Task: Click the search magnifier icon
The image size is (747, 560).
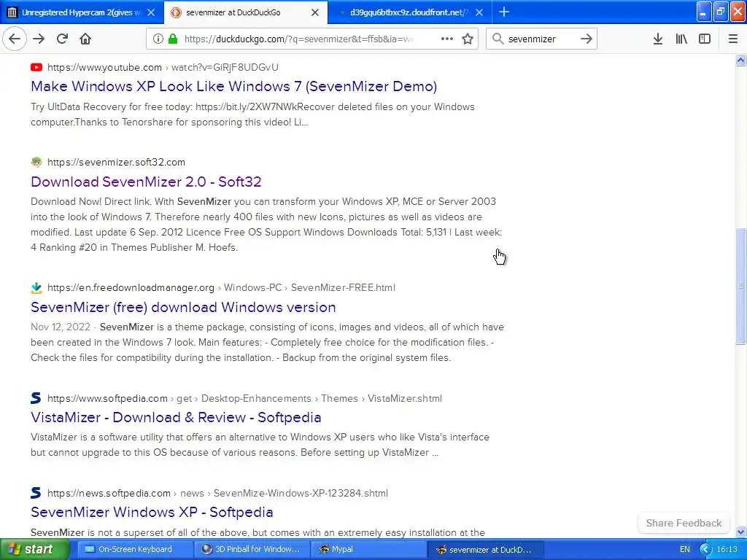Action: (x=498, y=39)
